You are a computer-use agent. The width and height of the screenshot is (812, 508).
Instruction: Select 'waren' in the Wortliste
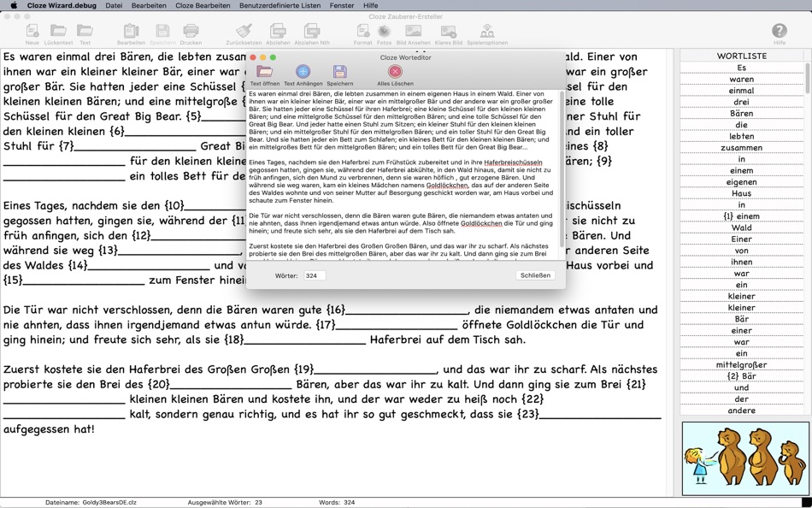(x=742, y=80)
